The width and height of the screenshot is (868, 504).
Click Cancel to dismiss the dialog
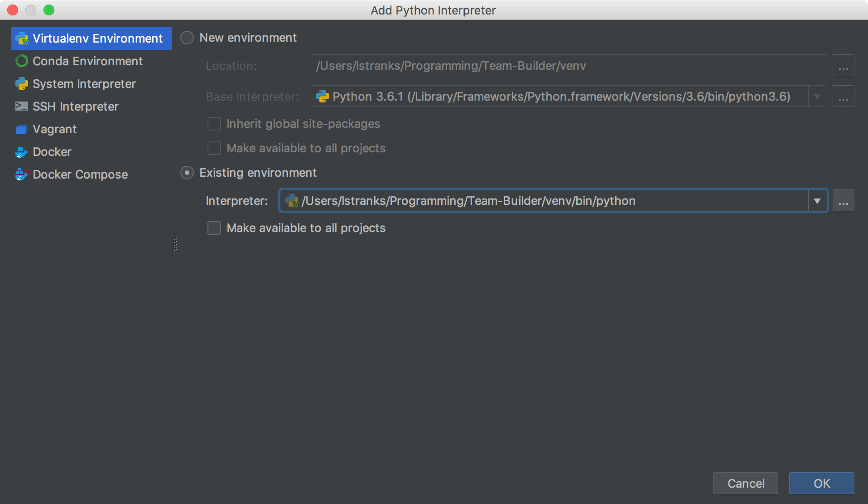[745, 483]
